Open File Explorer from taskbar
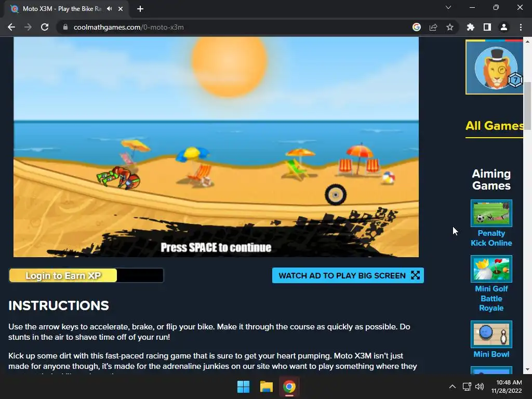Viewport: 532px width, 399px height. [267, 387]
